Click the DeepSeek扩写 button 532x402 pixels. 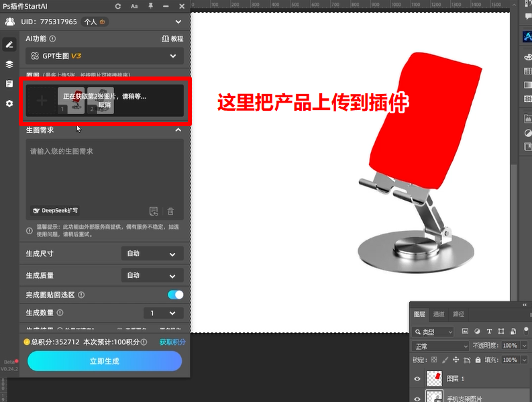[55, 211]
